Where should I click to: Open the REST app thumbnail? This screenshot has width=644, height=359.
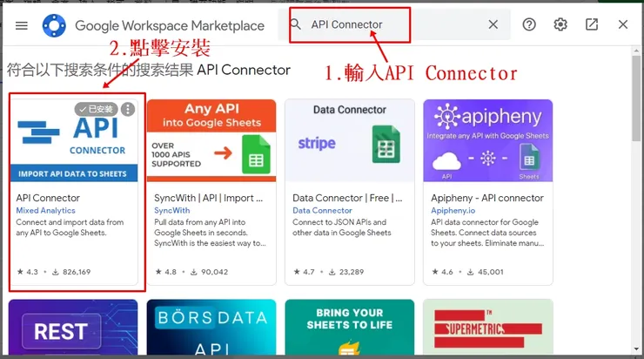(x=73, y=327)
